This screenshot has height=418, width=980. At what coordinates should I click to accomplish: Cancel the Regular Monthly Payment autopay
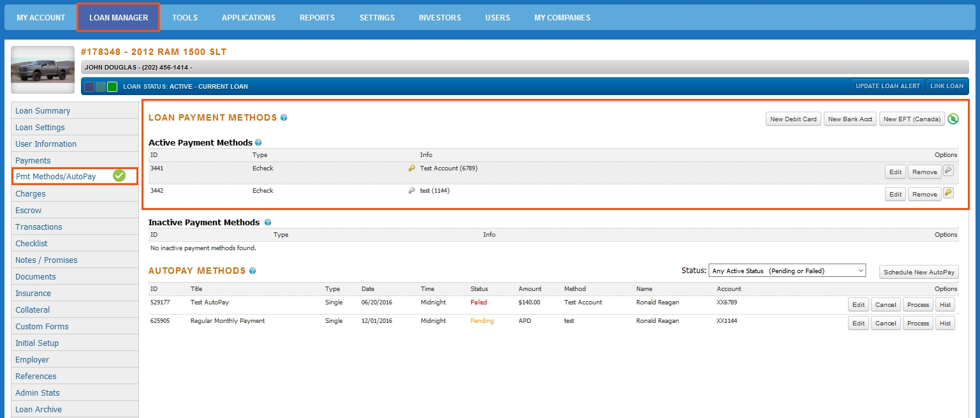tap(886, 323)
